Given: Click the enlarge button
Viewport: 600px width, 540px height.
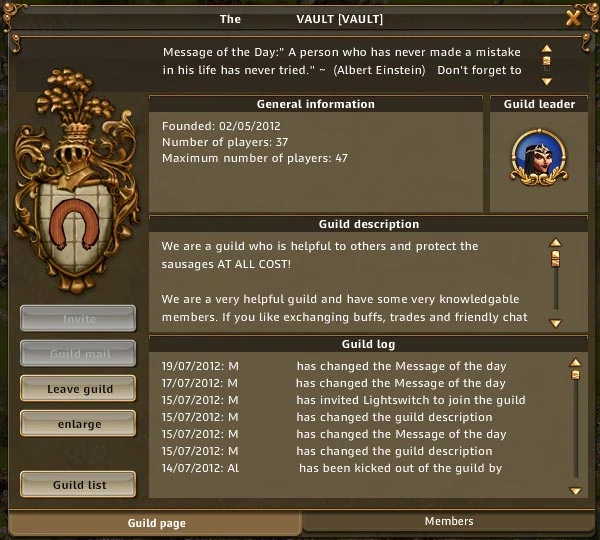Looking at the screenshot, I should (78, 423).
